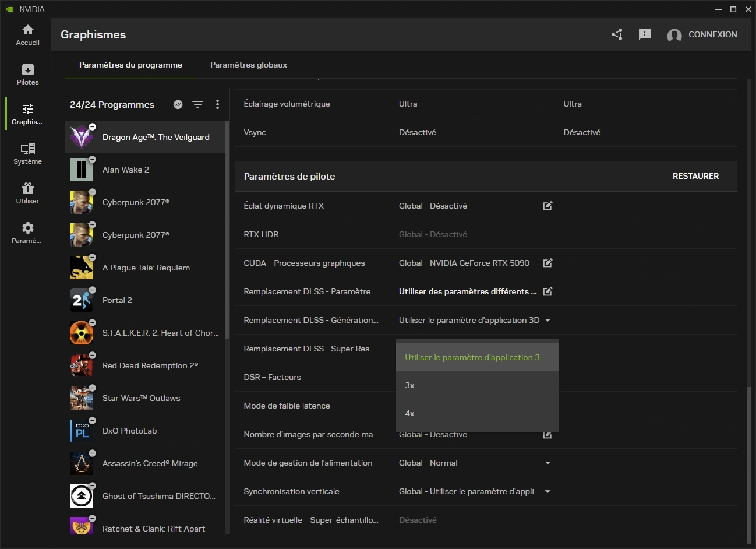
Task: Remove Assassin's Creed Mirage via minus badge
Action: pos(92,453)
